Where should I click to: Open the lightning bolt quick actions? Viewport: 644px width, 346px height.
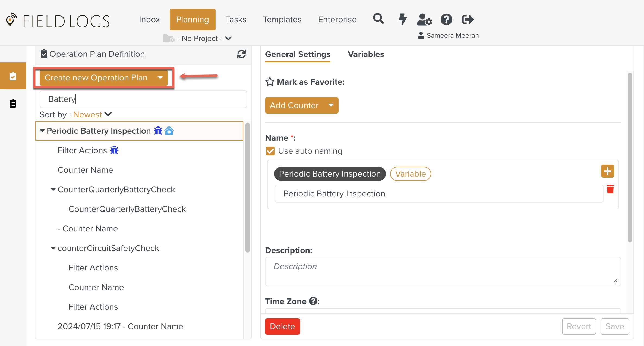click(402, 19)
